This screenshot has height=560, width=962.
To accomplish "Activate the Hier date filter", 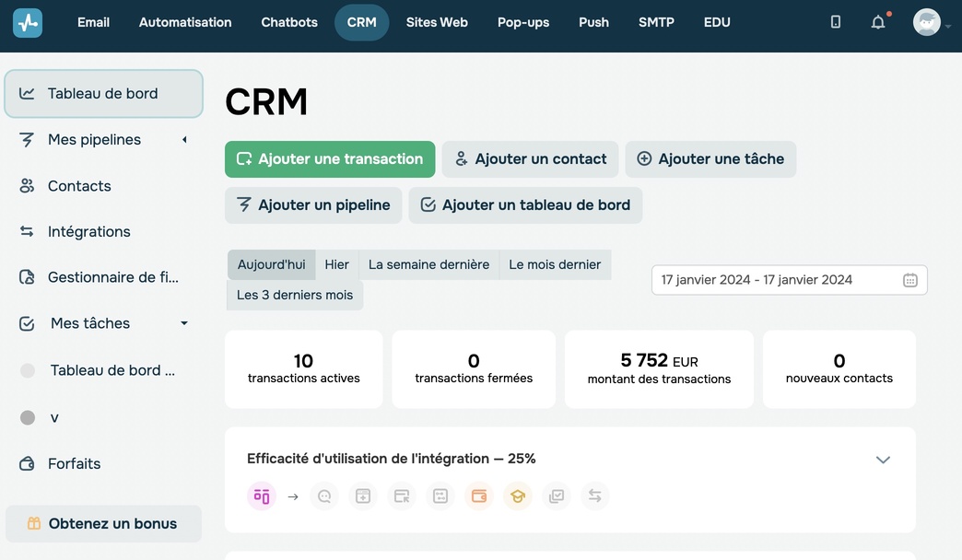I will 336,264.
